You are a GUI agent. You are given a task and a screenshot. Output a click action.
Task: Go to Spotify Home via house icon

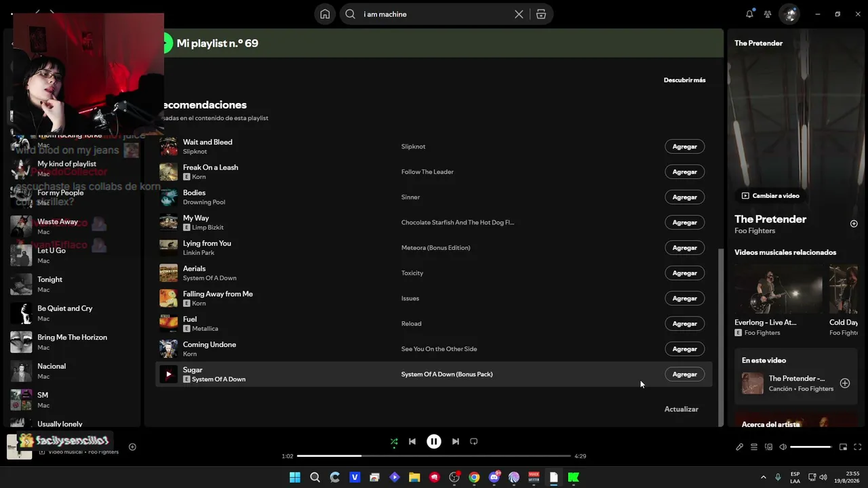click(x=325, y=14)
